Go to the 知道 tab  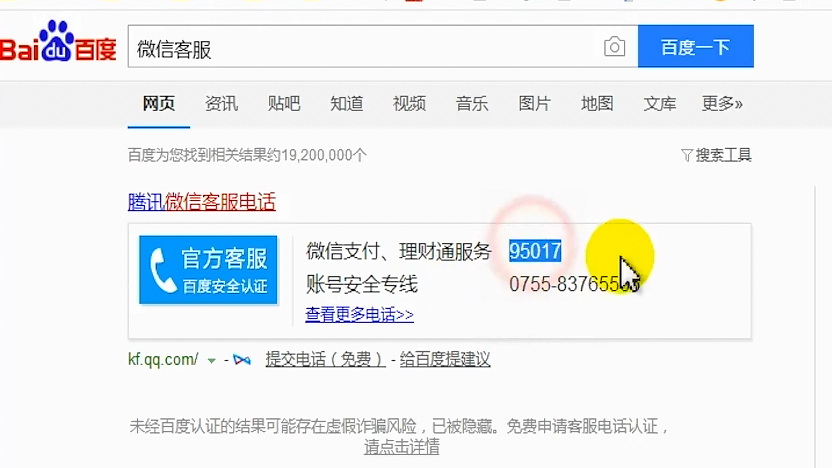[x=346, y=103]
